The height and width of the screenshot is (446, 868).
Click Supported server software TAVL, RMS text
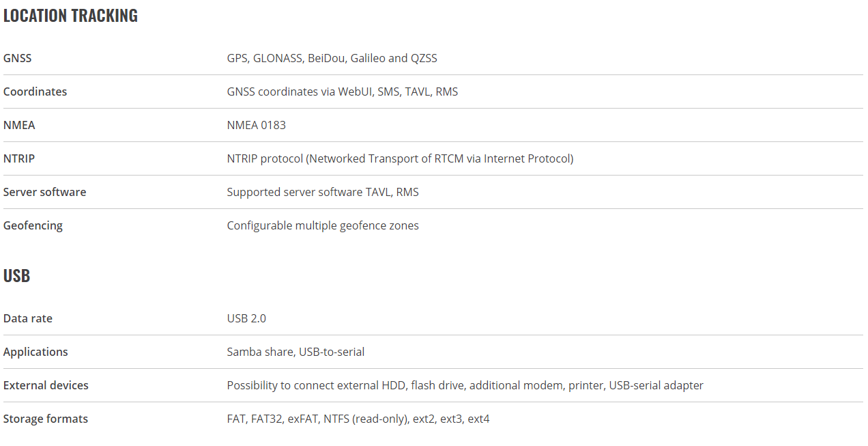323,192
